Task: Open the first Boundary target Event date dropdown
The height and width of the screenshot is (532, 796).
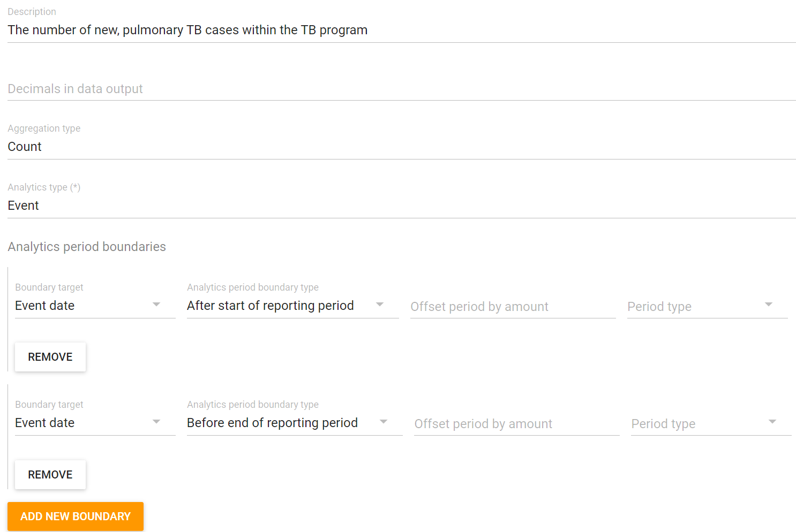Action: pos(95,306)
